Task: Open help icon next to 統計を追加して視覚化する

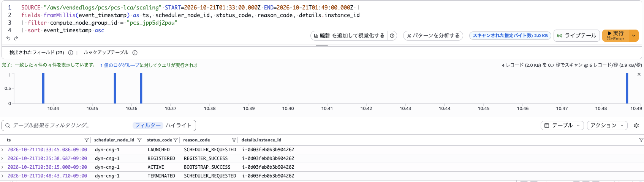Action: coord(392,36)
